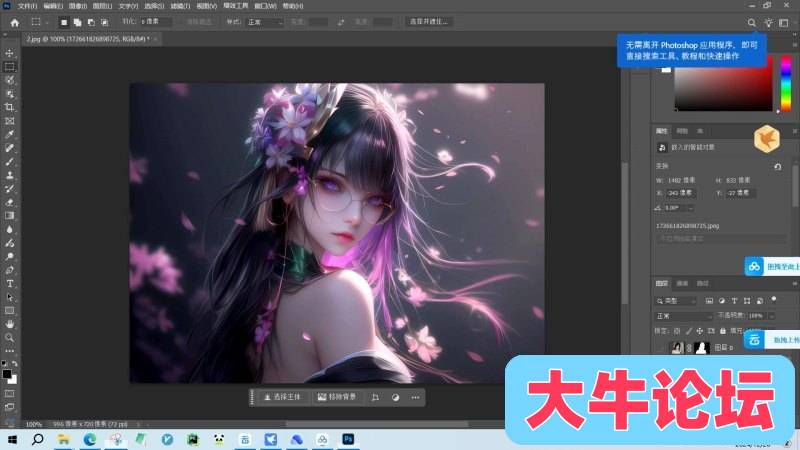Screen dimensions: 800x450
Task: Click the rainbow hue slider strip
Action: (786, 84)
